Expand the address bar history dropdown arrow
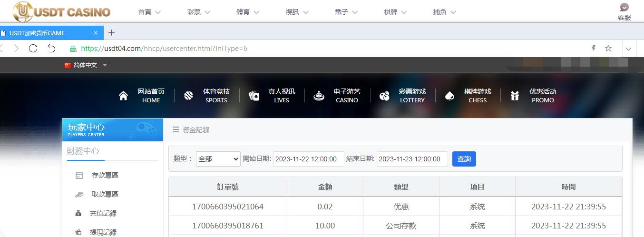Screen dimensions: 644x237 coord(628,49)
